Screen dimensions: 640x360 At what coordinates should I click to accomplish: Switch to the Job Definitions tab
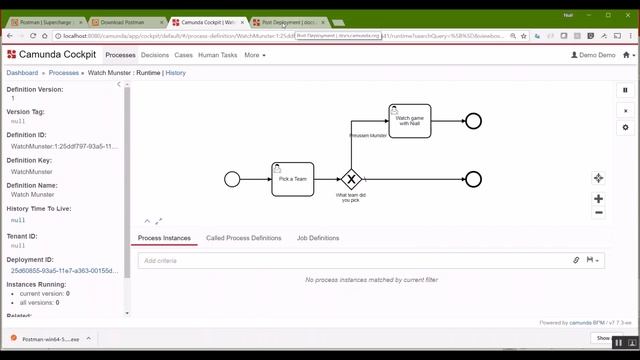318,238
